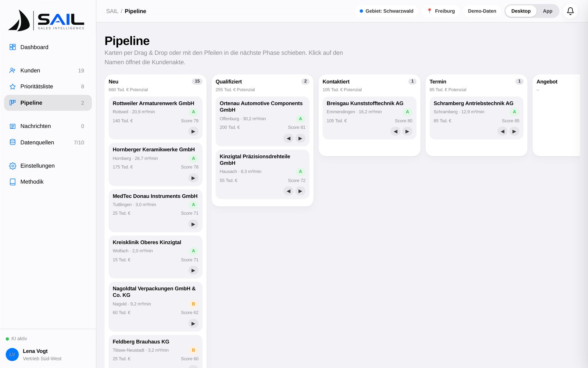Viewport: 588px width, 368px height.
Task: Click the Kunden people icon
Action: click(12, 70)
